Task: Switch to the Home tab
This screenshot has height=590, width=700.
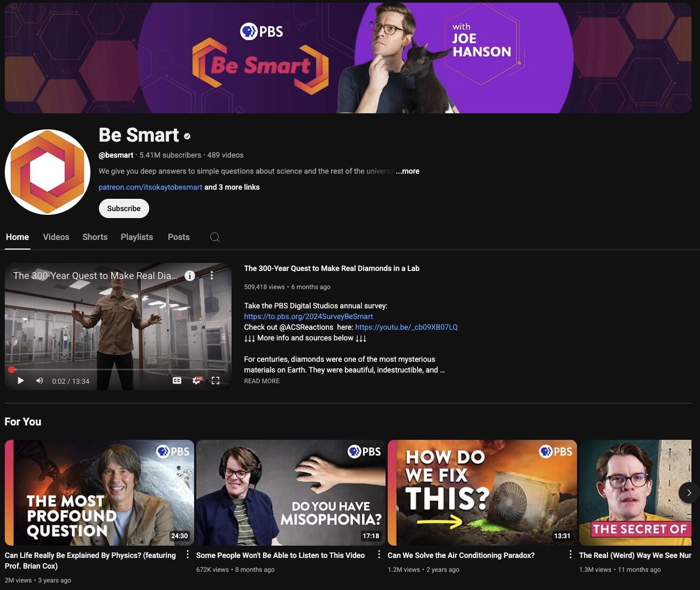Action: pyautogui.click(x=18, y=237)
